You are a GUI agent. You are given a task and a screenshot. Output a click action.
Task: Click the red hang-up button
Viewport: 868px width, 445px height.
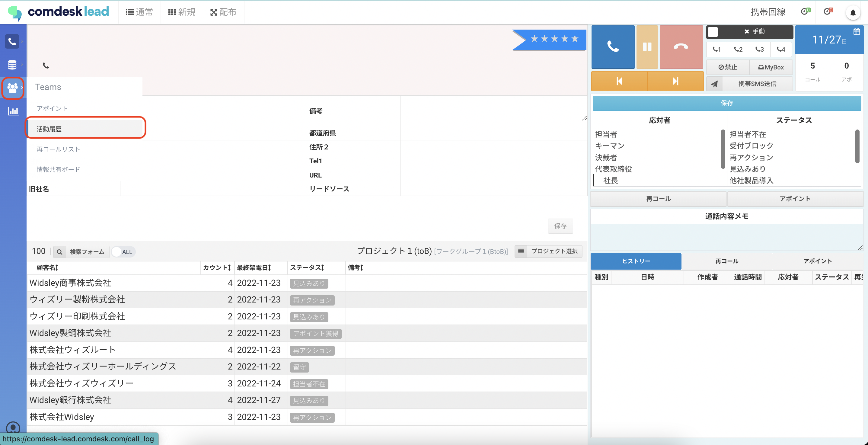pyautogui.click(x=681, y=47)
